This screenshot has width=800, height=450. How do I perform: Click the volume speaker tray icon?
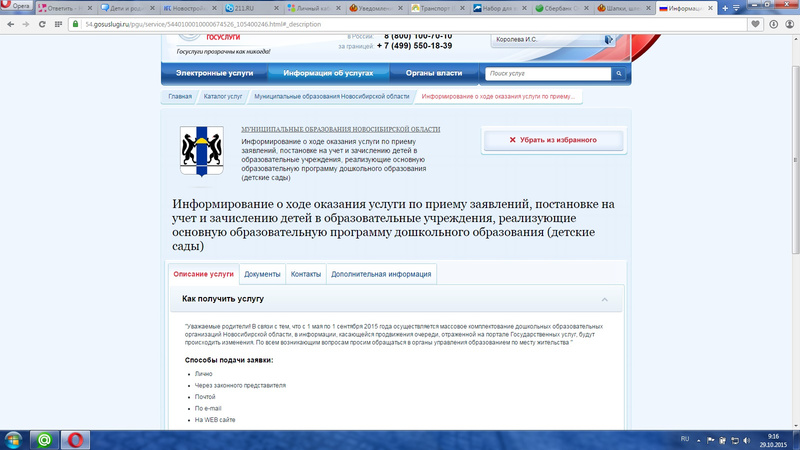pos(747,440)
